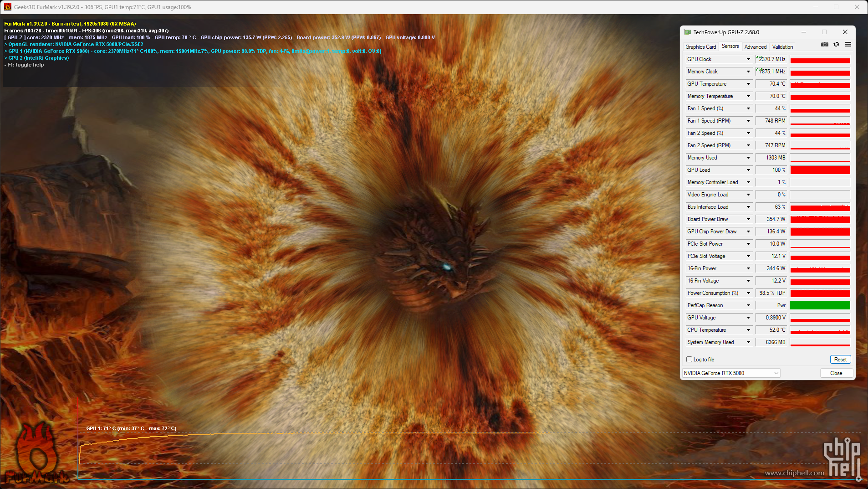The image size is (868, 489).
Task: Click the Fan 1 speed value 748 RPM
Action: point(771,121)
